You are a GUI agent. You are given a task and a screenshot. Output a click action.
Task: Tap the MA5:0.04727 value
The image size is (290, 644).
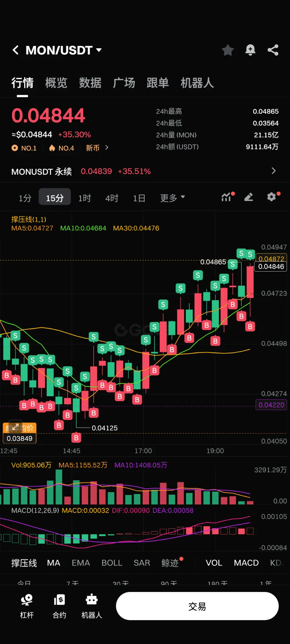[x=32, y=228]
